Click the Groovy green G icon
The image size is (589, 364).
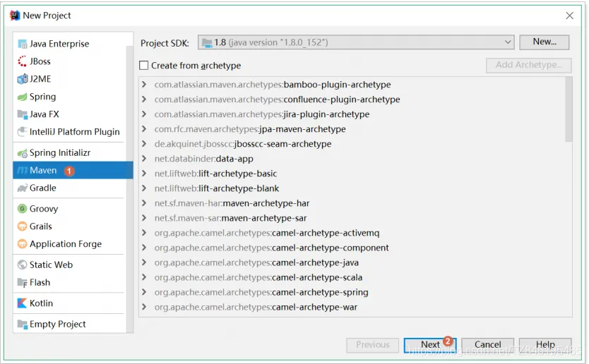click(23, 209)
